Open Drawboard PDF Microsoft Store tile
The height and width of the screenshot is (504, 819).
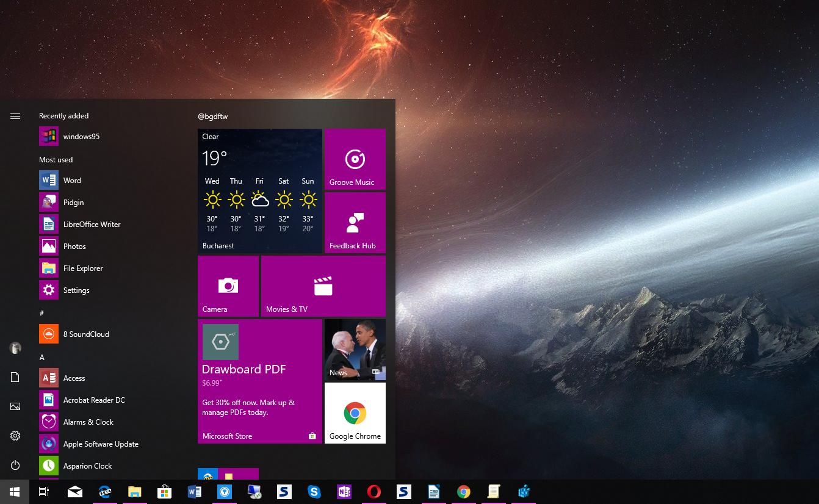[260, 381]
